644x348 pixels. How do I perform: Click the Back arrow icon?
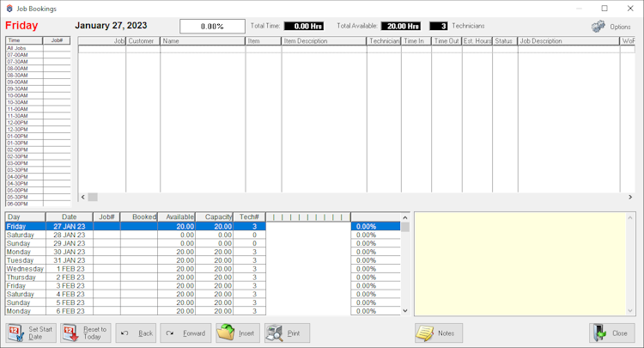125,333
